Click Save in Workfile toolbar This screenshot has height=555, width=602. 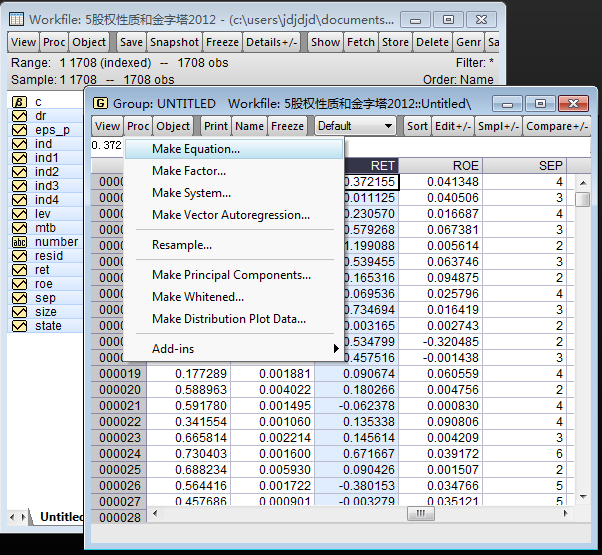coord(131,42)
